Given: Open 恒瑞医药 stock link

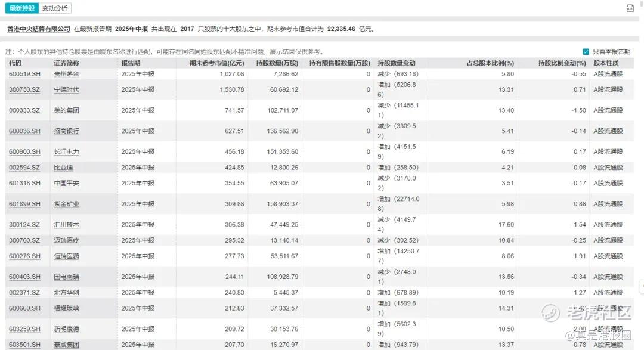Looking at the screenshot, I should pos(67,256).
